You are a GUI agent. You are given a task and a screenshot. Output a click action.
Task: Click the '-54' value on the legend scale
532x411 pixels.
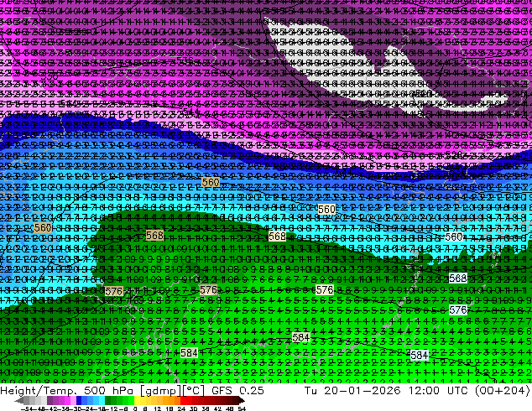[x=27, y=408]
